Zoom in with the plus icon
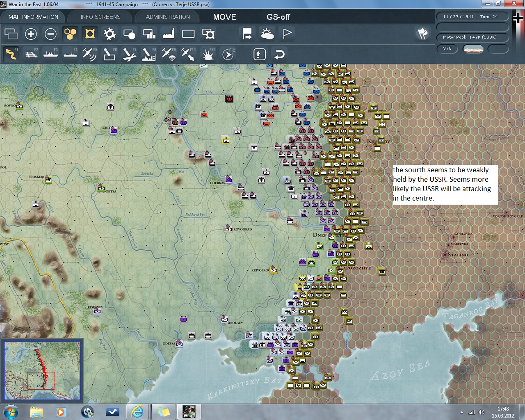This screenshot has width=525, height=420. tap(31, 34)
